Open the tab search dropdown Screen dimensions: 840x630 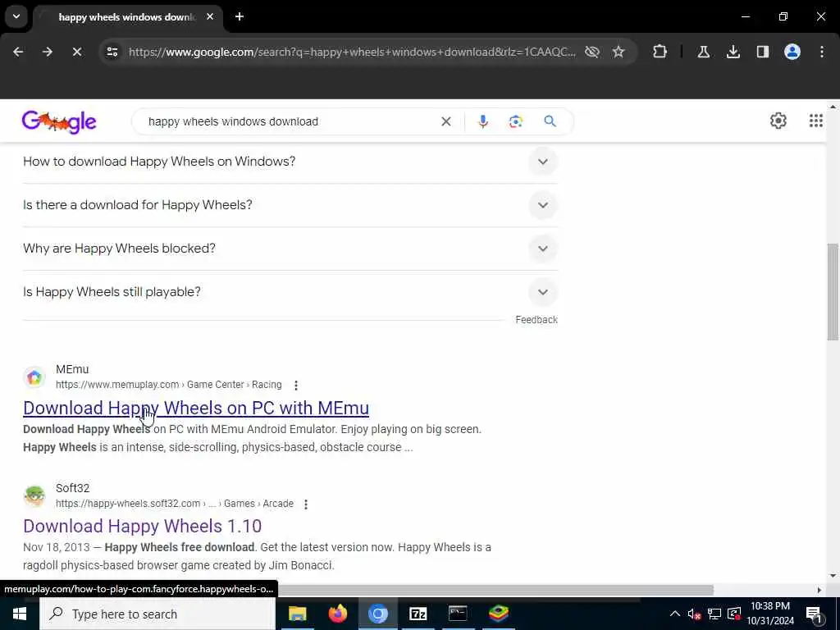16,16
